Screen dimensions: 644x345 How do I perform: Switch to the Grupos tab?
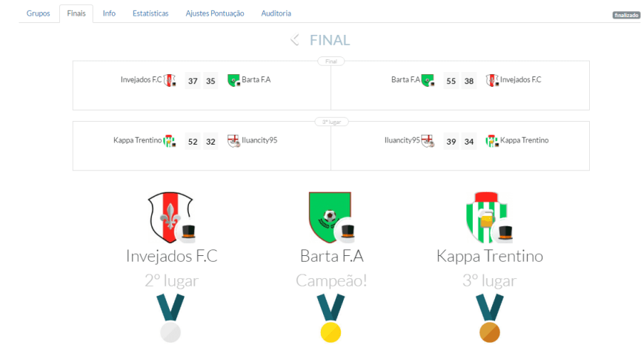click(39, 13)
